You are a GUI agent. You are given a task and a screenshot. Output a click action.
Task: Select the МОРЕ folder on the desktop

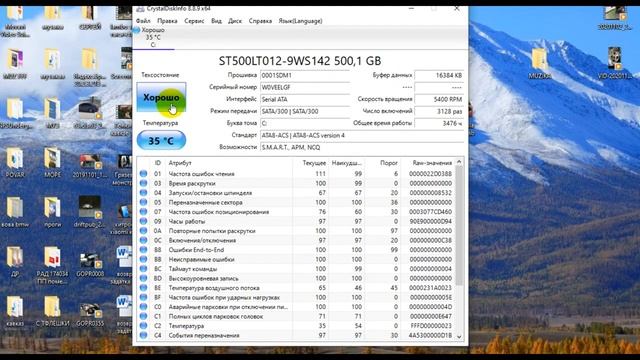(x=52, y=162)
